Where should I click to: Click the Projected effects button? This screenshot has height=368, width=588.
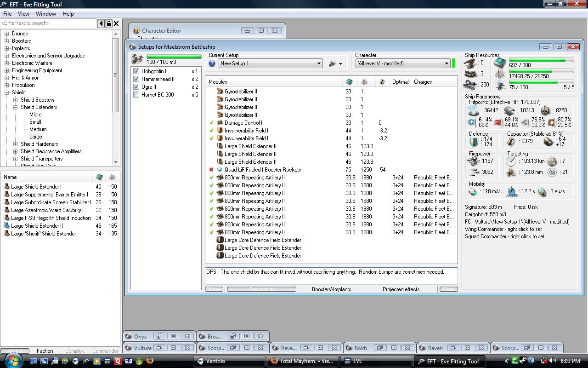pos(401,289)
